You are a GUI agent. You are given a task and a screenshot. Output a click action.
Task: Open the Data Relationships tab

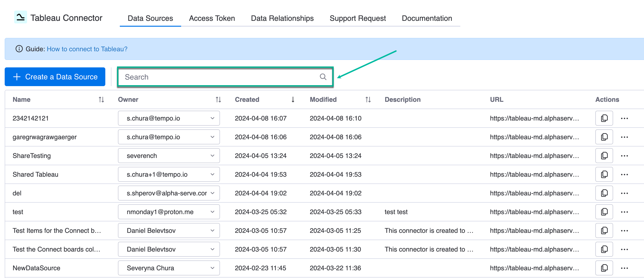coord(282,18)
